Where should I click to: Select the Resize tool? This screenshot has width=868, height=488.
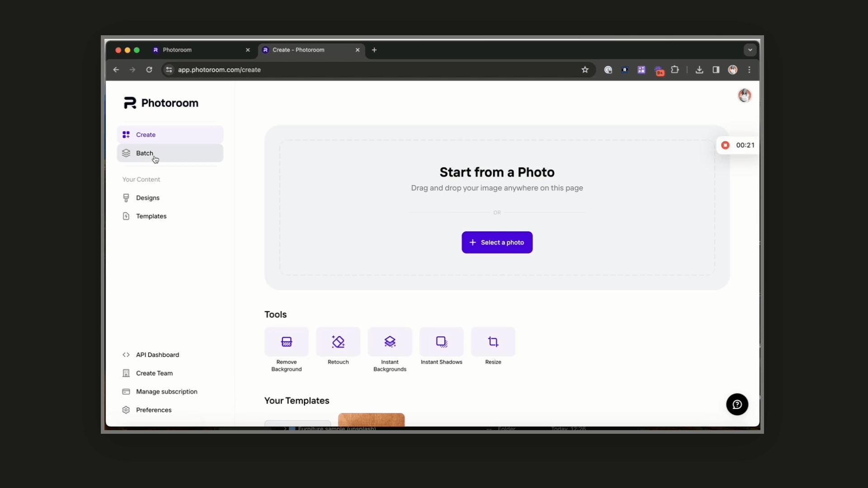coord(493,347)
